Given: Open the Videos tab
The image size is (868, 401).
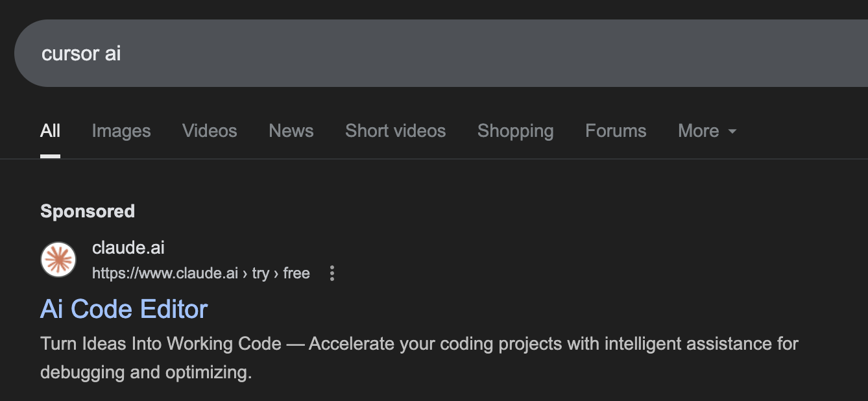Looking at the screenshot, I should 210,131.
